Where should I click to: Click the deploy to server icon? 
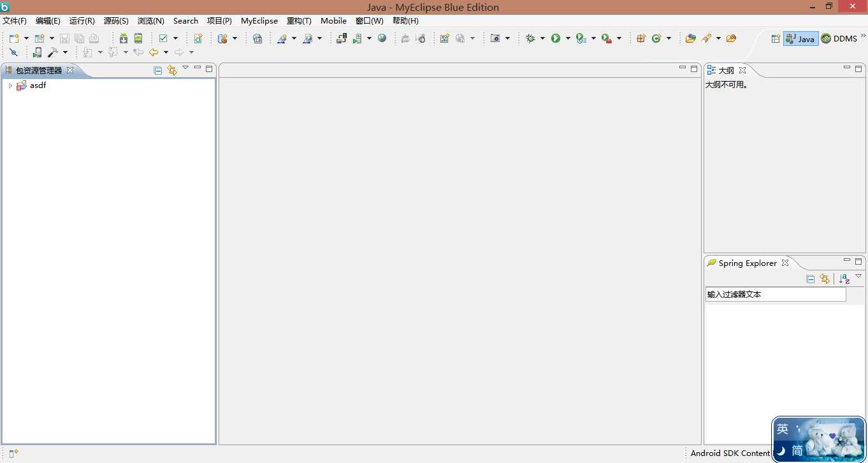coord(342,38)
